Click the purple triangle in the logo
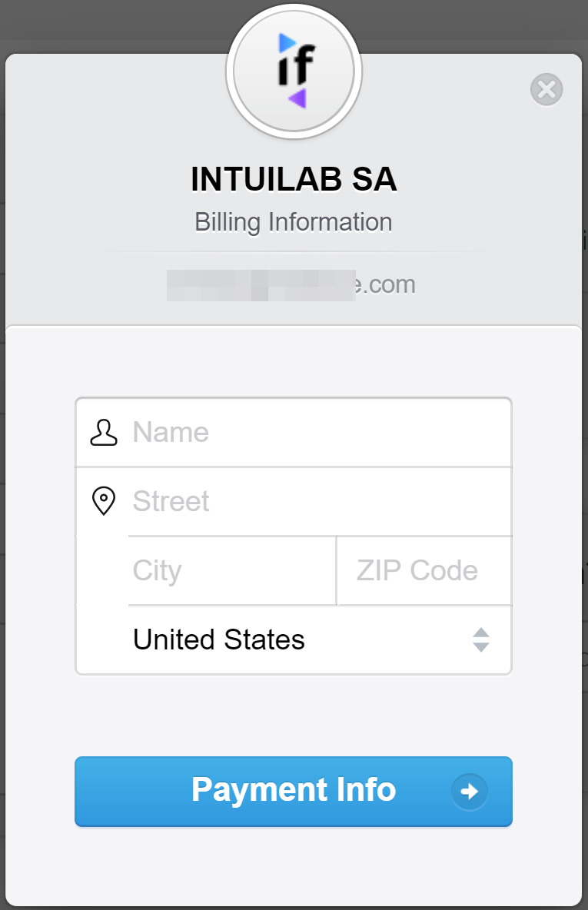 (297, 98)
